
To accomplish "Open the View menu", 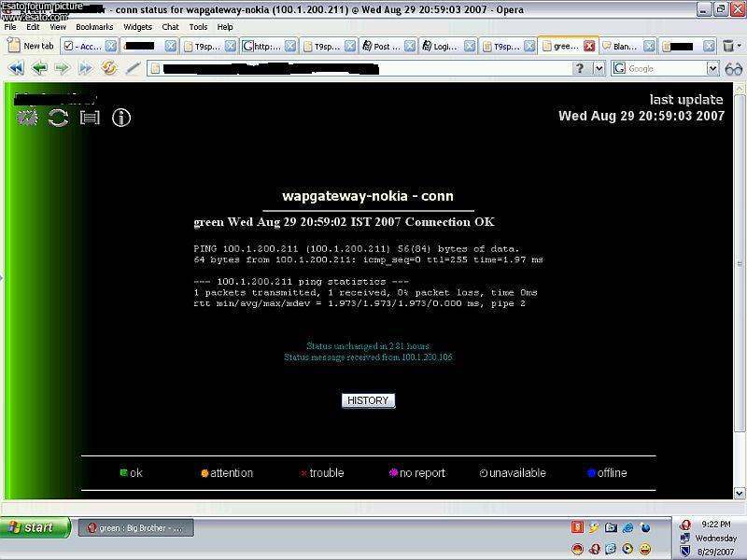I will tap(58, 27).
